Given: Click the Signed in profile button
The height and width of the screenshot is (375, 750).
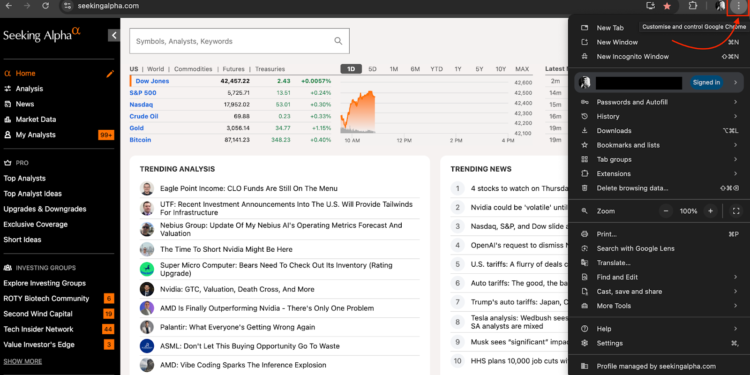Looking at the screenshot, I should click(706, 83).
